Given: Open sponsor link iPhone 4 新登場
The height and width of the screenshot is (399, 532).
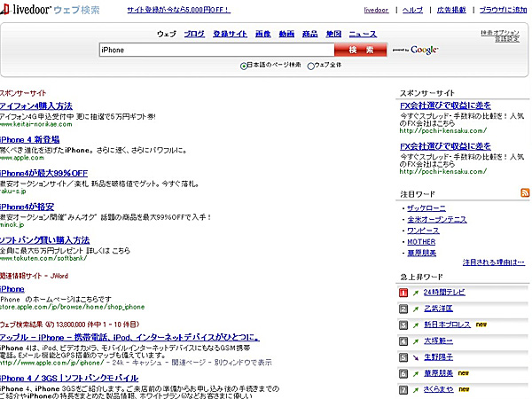Looking at the screenshot, I should tap(29, 140).
